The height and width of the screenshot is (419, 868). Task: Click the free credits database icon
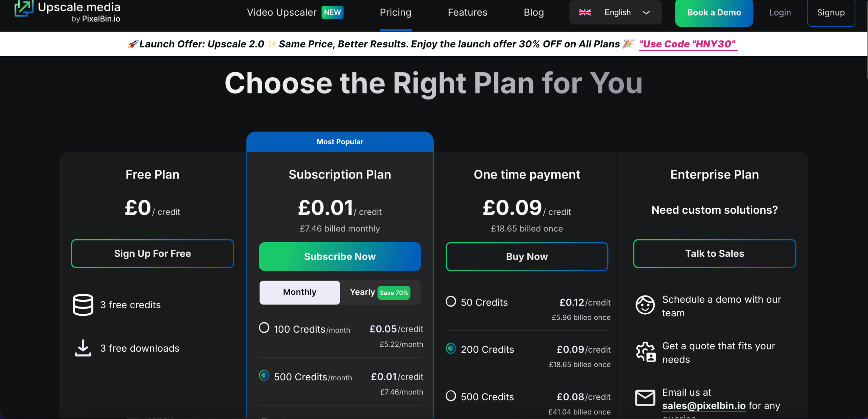pyautogui.click(x=83, y=305)
